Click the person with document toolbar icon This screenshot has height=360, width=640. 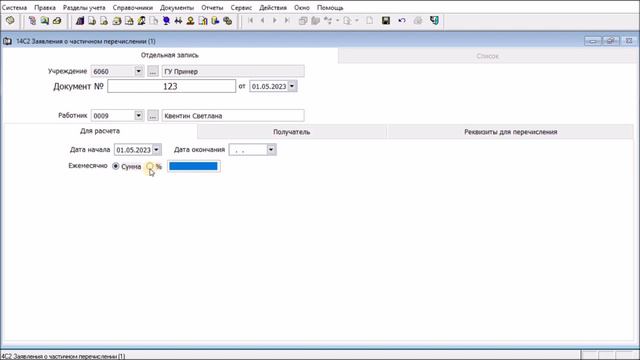click(x=141, y=20)
